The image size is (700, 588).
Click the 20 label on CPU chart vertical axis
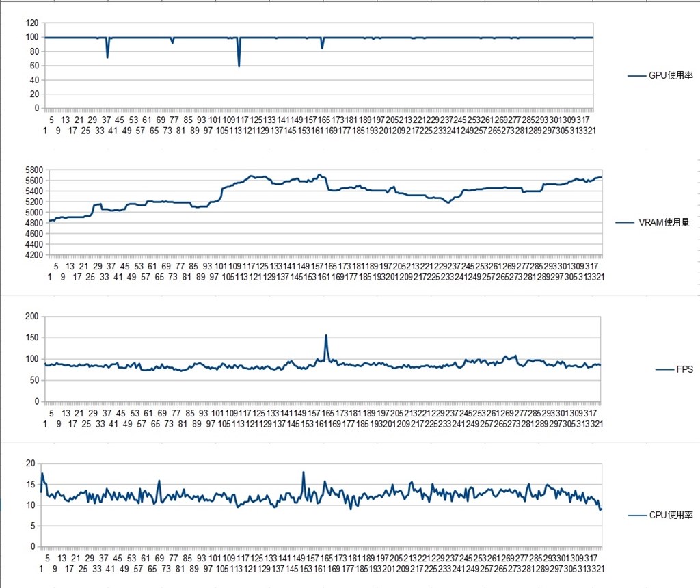click(30, 464)
